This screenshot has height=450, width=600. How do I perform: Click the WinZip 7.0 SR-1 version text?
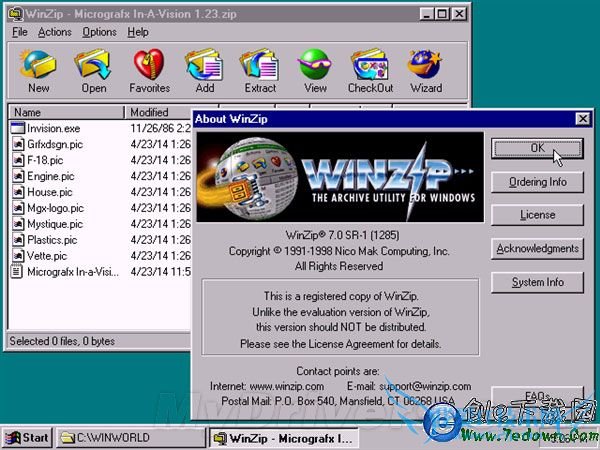point(342,235)
